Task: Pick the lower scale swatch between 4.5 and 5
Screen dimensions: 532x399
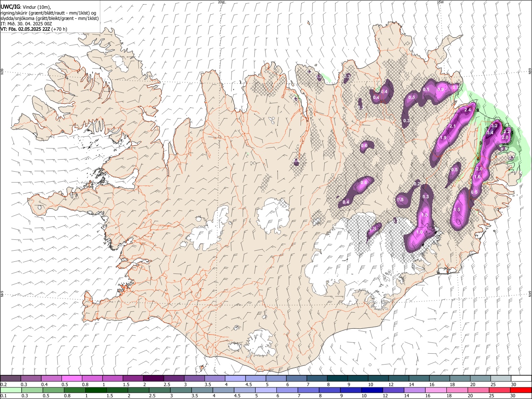Action: 244,390
